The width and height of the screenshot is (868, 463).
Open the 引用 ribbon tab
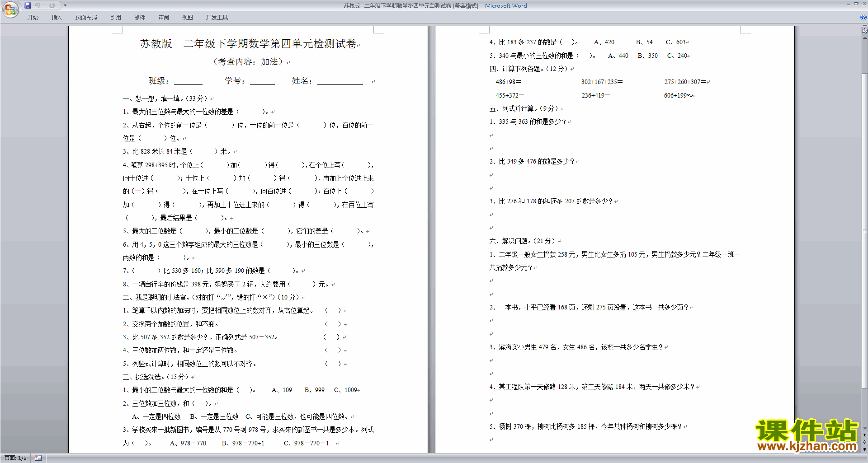[115, 18]
